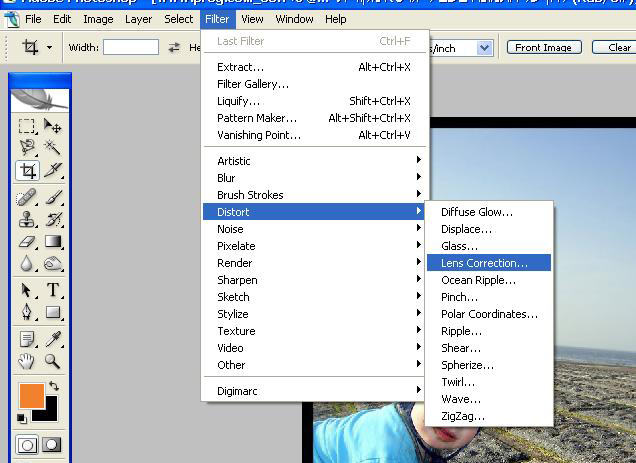This screenshot has height=463, width=636.
Task: Expand the Stylize filter submenu
Action: pyautogui.click(x=312, y=314)
